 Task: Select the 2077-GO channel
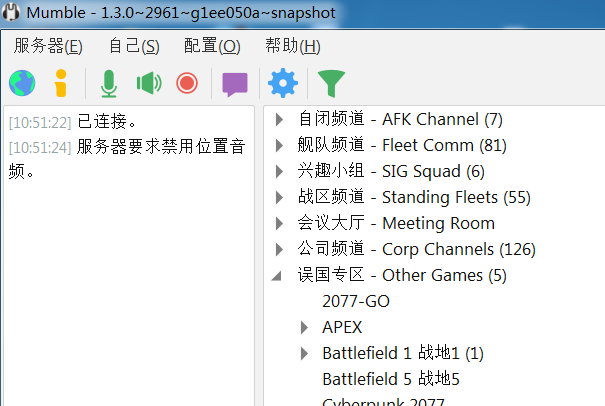[356, 301]
